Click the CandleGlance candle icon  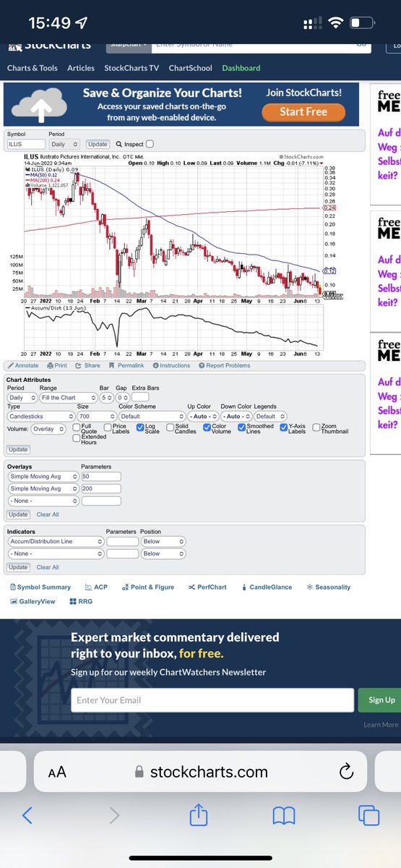244,587
